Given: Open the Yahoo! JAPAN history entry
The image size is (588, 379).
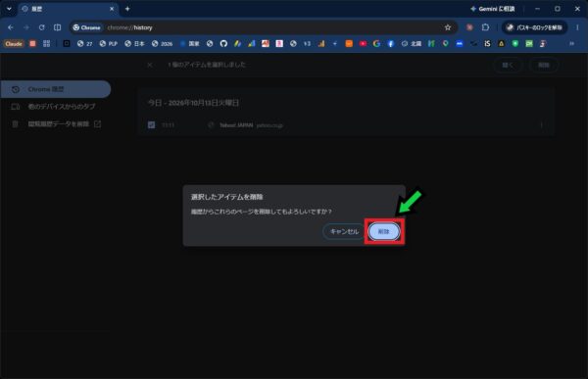Looking at the screenshot, I should coord(236,125).
